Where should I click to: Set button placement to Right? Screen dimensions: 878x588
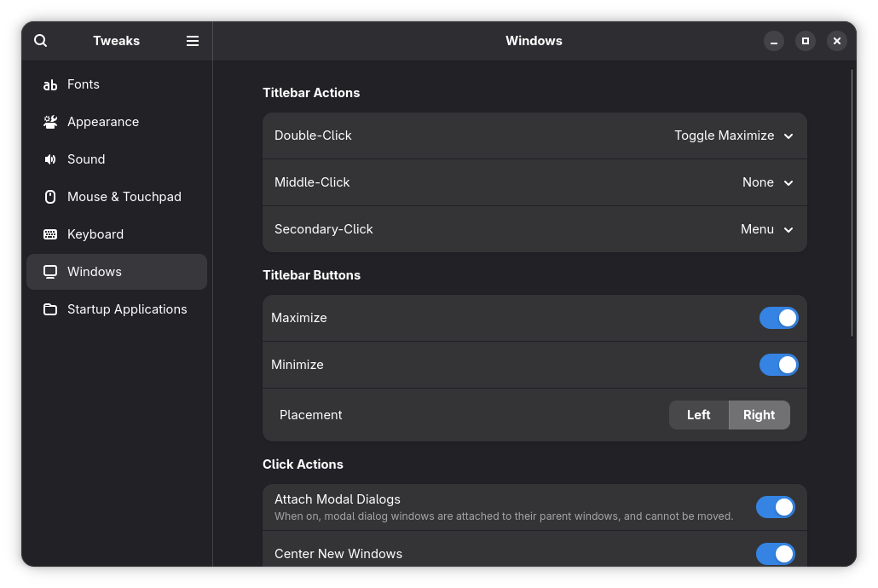click(760, 415)
